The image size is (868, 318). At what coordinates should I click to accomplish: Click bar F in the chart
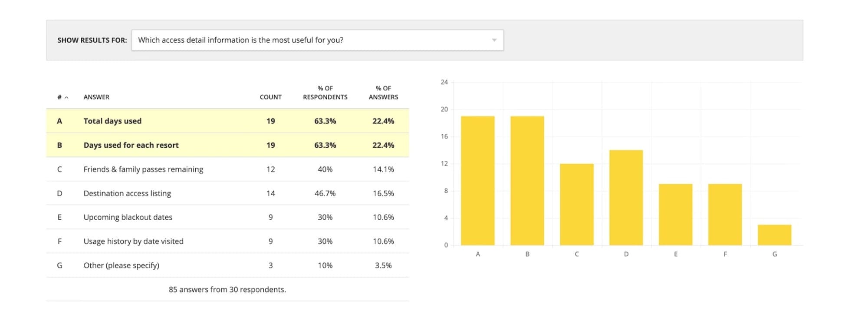725,215
